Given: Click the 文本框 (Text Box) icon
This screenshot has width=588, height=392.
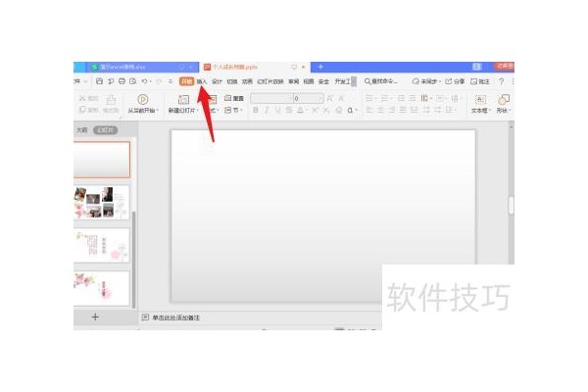Looking at the screenshot, I should click(x=481, y=100).
